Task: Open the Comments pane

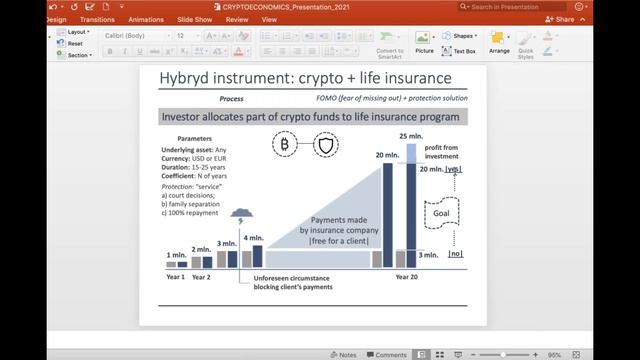Action: tap(387, 355)
